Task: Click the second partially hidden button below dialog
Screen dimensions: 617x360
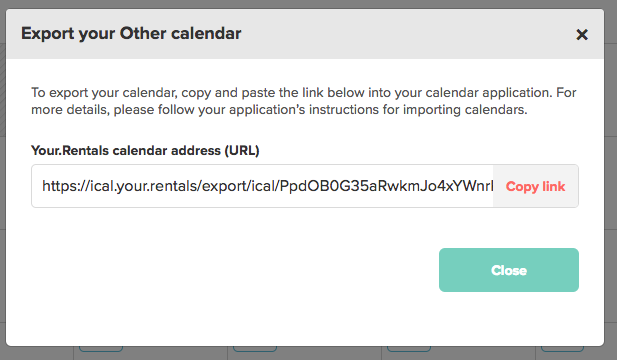Action: click(255, 349)
